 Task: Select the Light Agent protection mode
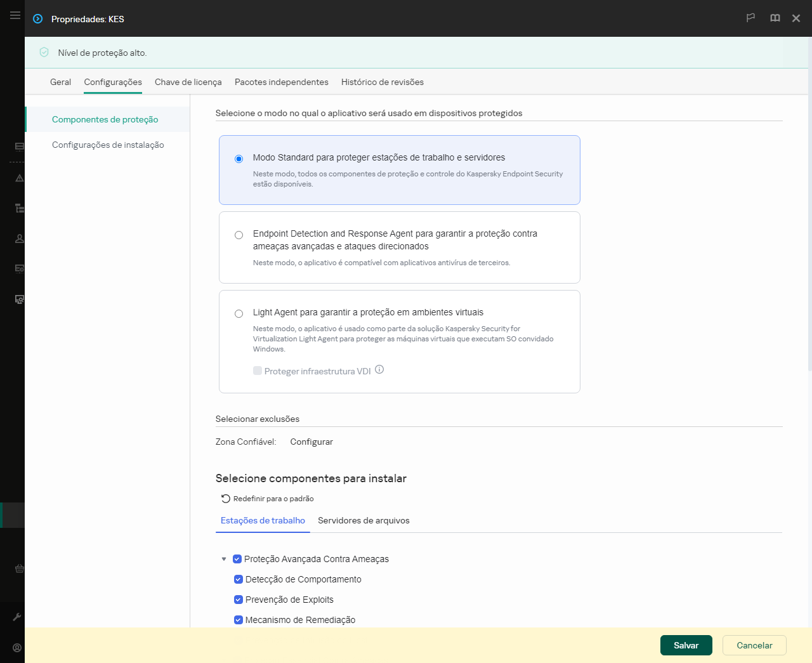pyautogui.click(x=239, y=313)
